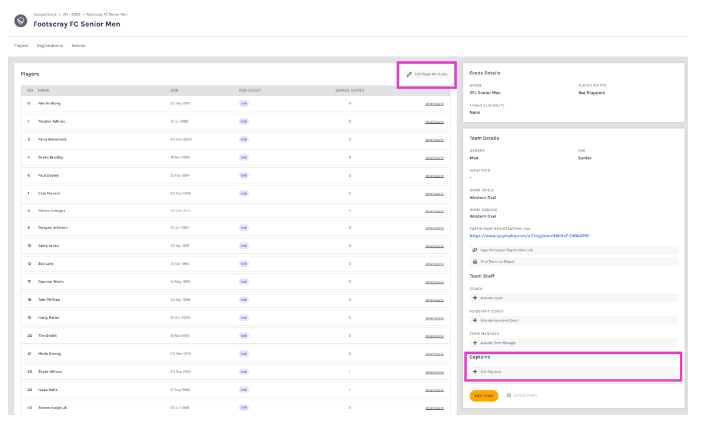Select player name Tim Smith

click(x=47, y=336)
